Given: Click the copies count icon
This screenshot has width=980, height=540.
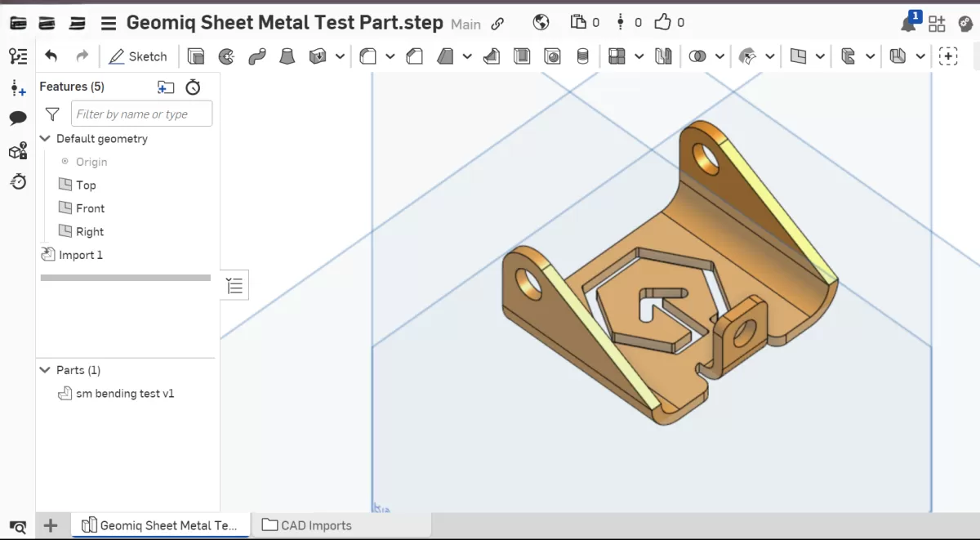Looking at the screenshot, I should pyautogui.click(x=579, y=23).
